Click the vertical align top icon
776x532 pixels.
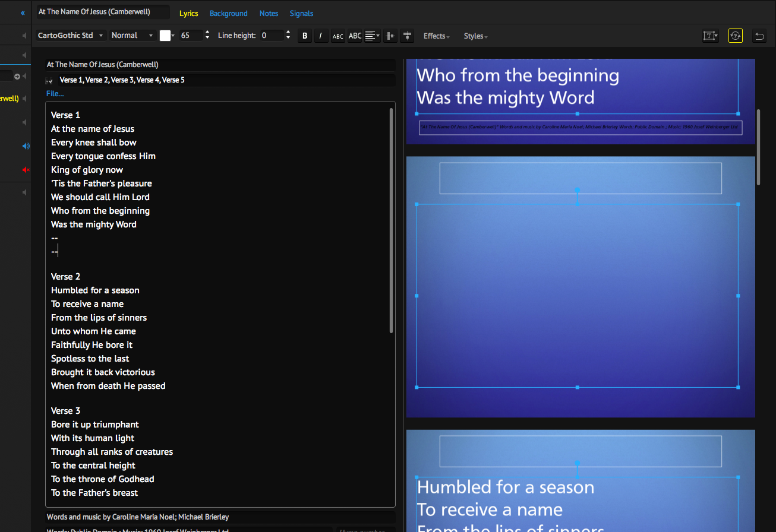(x=407, y=36)
